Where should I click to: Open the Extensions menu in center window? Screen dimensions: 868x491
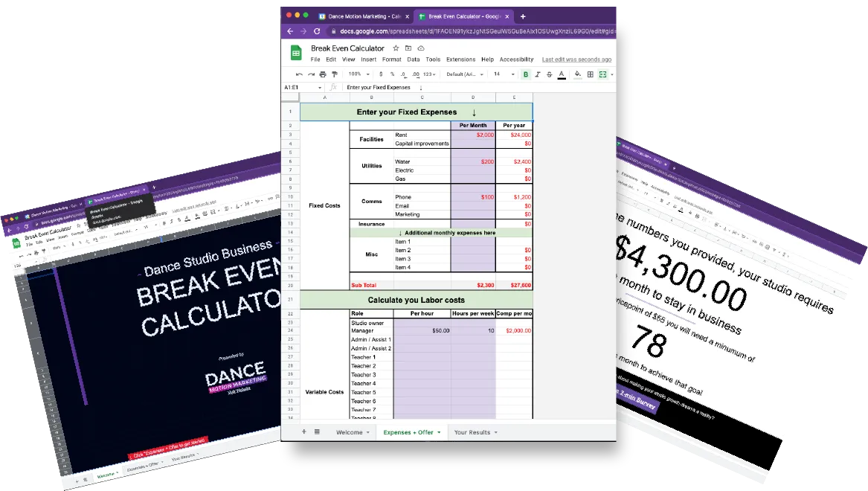[460, 60]
